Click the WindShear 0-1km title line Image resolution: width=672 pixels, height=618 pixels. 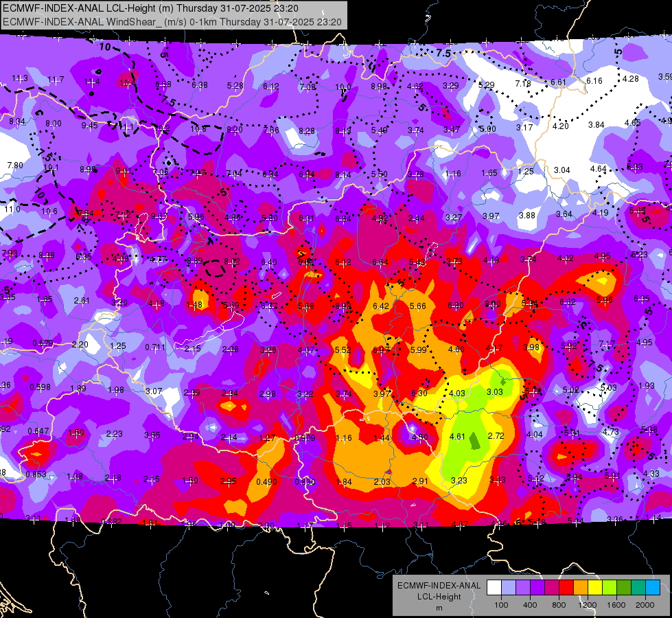tap(172, 22)
